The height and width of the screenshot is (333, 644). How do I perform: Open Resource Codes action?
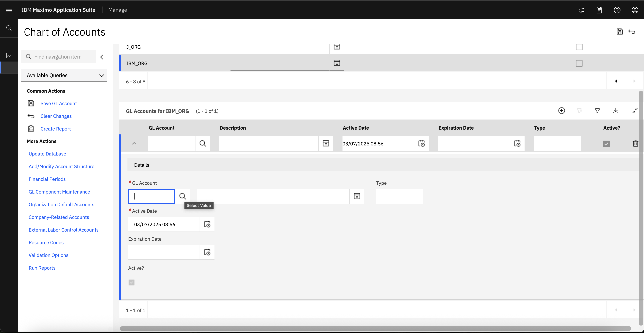46,243
